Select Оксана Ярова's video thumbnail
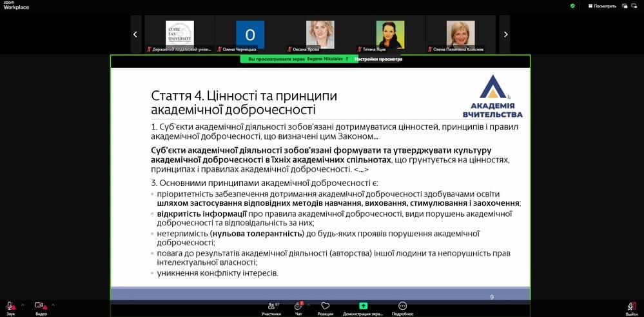The width and height of the screenshot is (644, 317). pyautogui.click(x=320, y=34)
